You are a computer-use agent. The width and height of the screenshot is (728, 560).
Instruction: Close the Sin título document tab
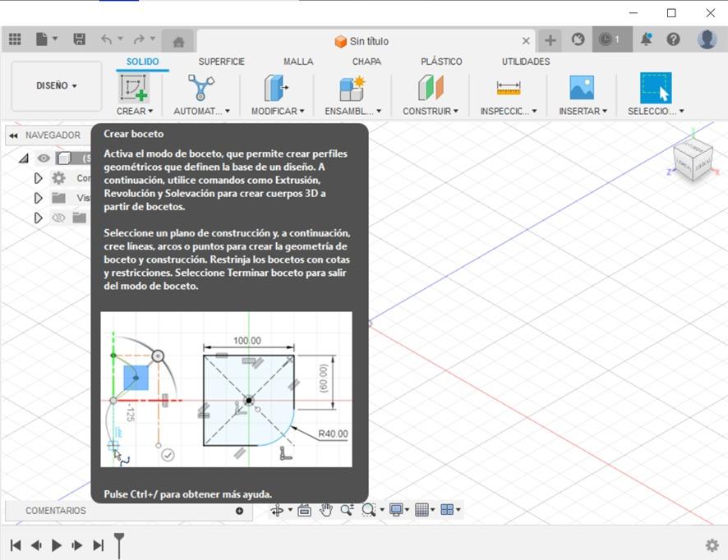coord(526,41)
